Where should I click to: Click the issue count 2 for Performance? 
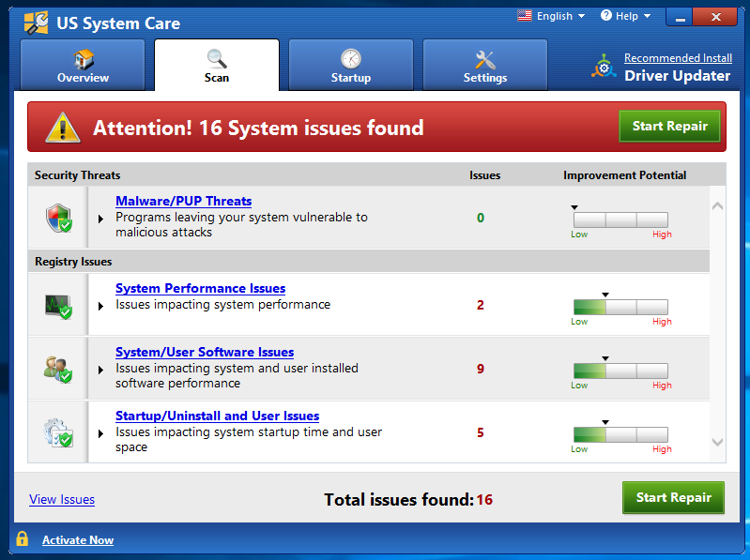pyautogui.click(x=481, y=305)
